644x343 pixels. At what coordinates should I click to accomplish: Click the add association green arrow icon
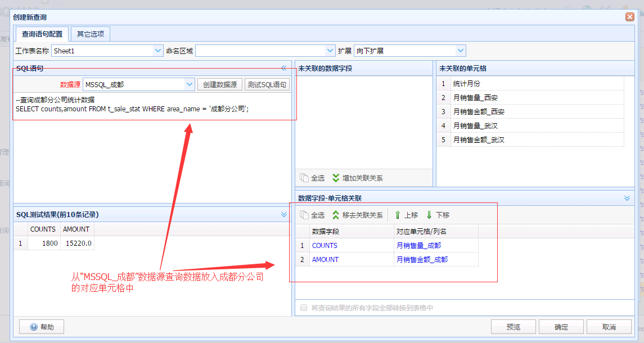coord(336,178)
